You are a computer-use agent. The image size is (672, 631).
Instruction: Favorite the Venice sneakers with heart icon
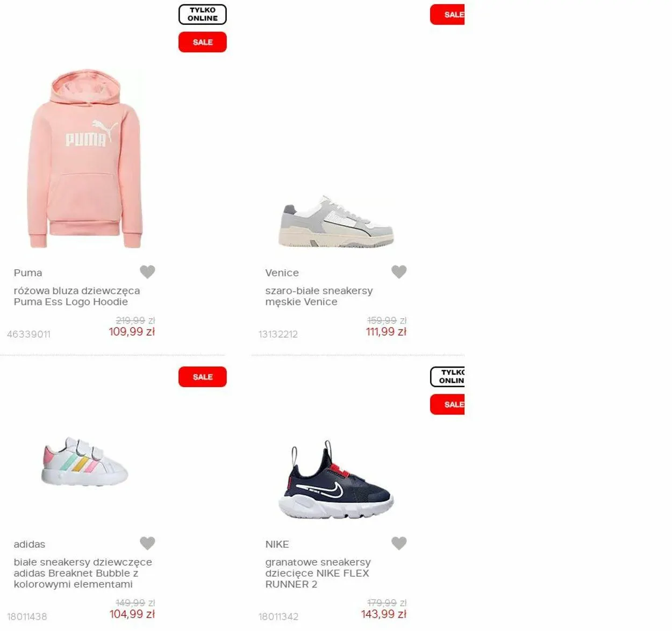399,272
